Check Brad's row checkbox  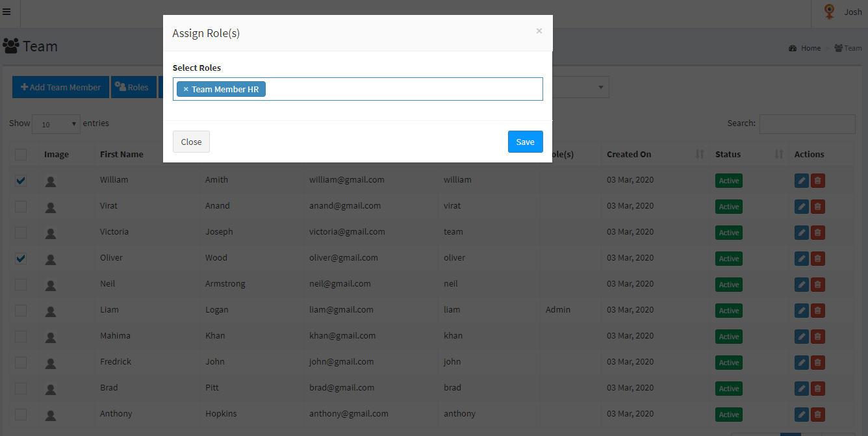tap(21, 388)
